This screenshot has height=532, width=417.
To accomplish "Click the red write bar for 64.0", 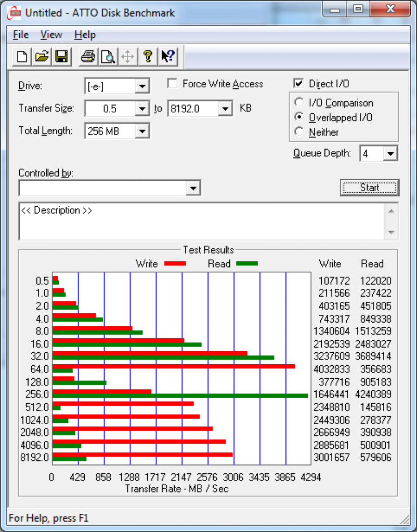I will click(174, 366).
